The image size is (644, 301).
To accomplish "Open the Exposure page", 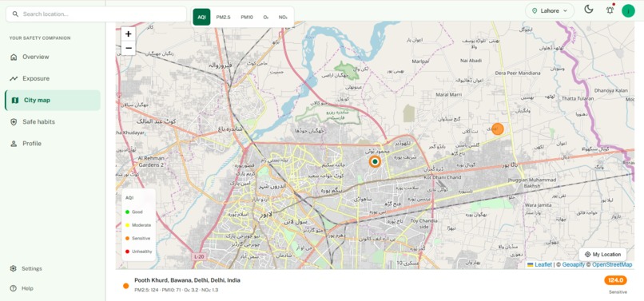I will coord(53,78).
